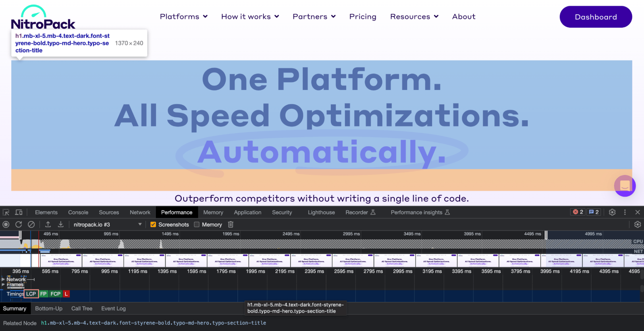
Task: Enable the Memory checkbox
Action: pos(197,224)
